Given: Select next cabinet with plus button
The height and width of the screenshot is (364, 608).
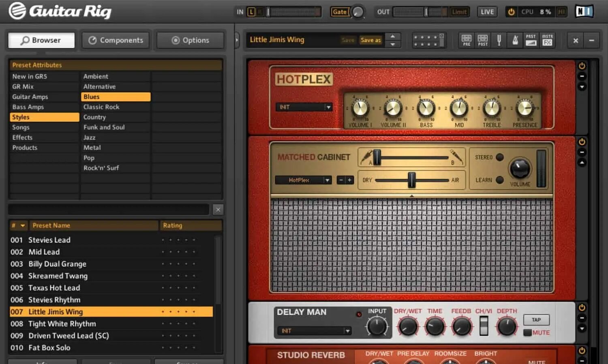Looking at the screenshot, I should pyautogui.click(x=350, y=180).
